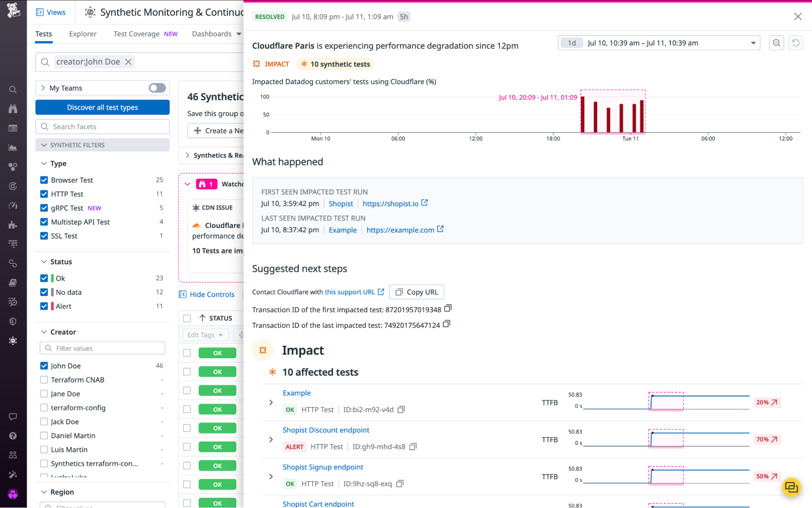Open the Test Coverage tab
The width and height of the screenshot is (812, 508).
coord(136,34)
